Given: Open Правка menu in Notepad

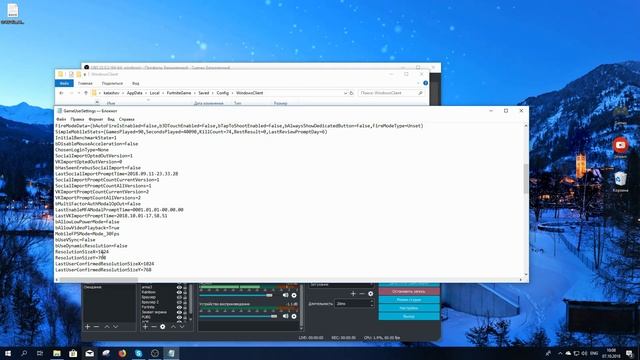Looking at the screenshot, I should 77,119.
